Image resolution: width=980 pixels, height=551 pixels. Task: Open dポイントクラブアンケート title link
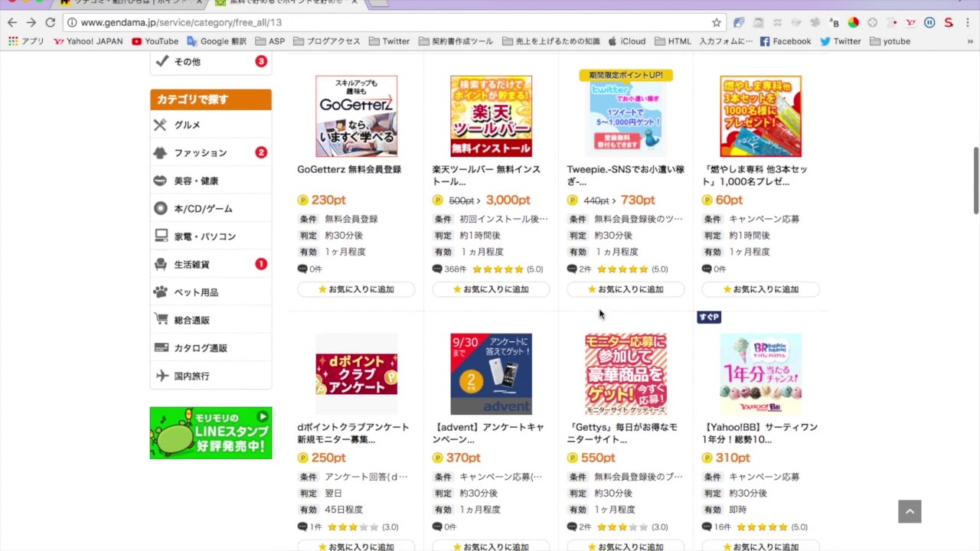point(353,433)
